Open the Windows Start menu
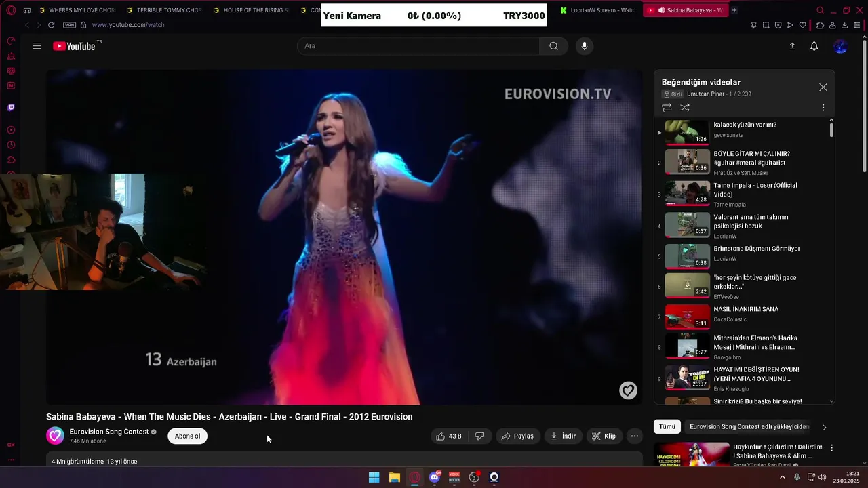 (x=374, y=477)
